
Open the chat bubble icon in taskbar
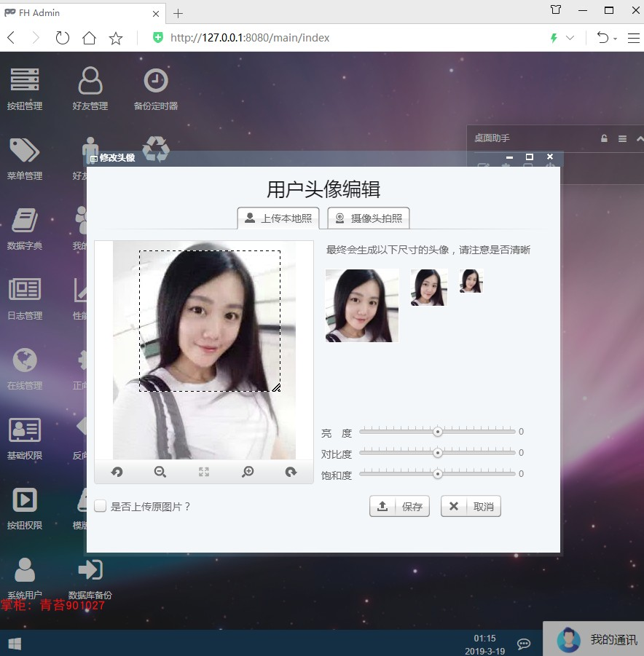pyautogui.click(x=524, y=644)
